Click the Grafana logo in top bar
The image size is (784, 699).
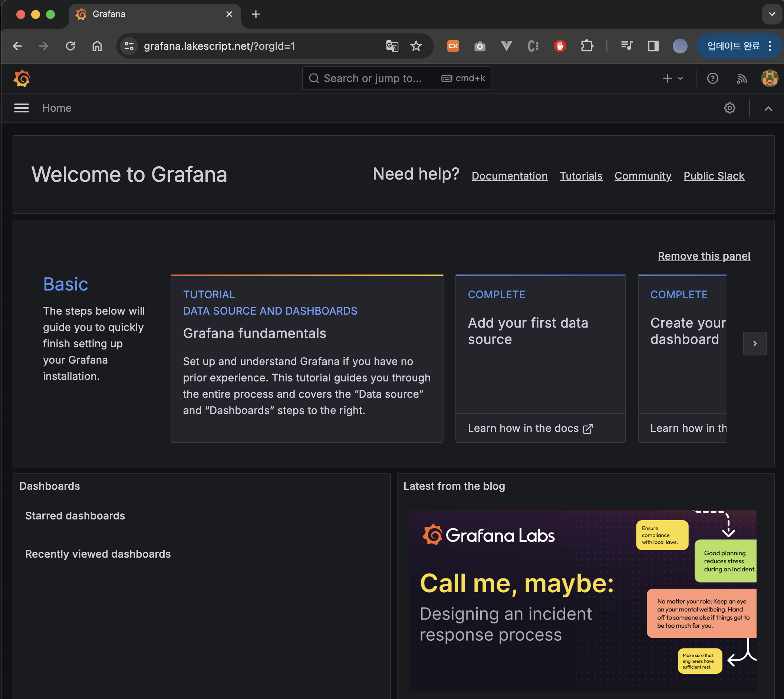[x=22, y=78]
